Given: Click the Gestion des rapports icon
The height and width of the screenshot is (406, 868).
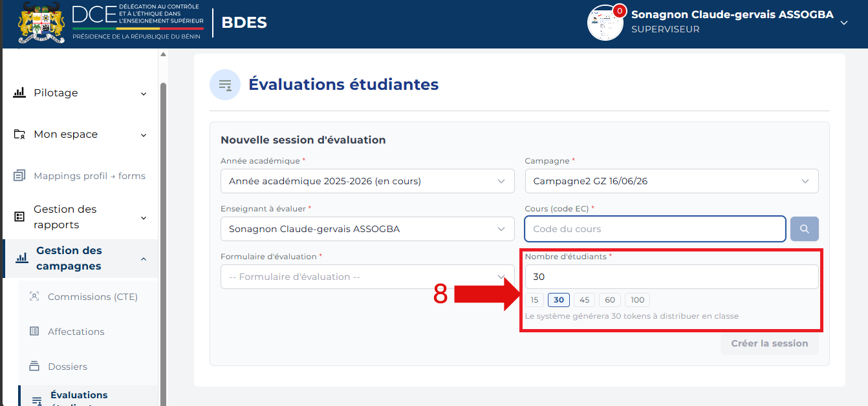Looking at the screenshot, I should (x=19, y=217).
